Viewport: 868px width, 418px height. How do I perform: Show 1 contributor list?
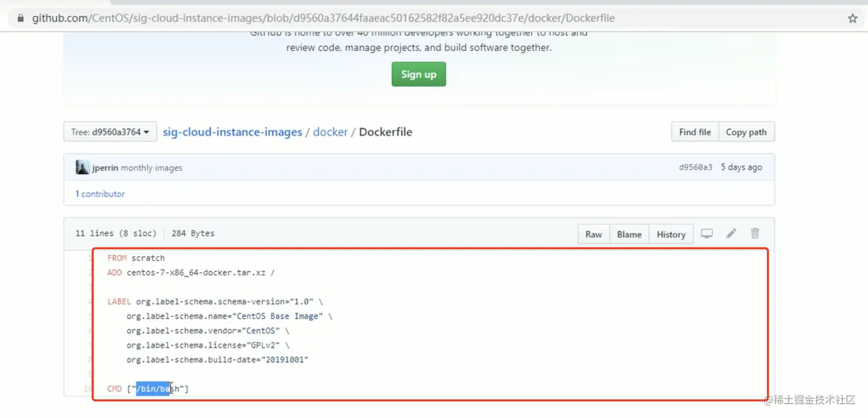click(x=100, y=194)
